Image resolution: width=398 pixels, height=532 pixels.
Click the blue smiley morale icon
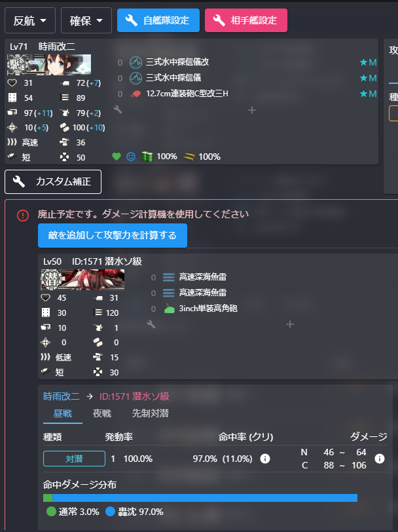coord(131,157)
